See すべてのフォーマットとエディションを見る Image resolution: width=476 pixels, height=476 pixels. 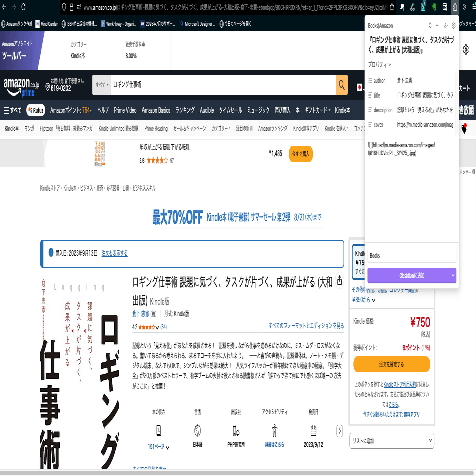(306, 326)
